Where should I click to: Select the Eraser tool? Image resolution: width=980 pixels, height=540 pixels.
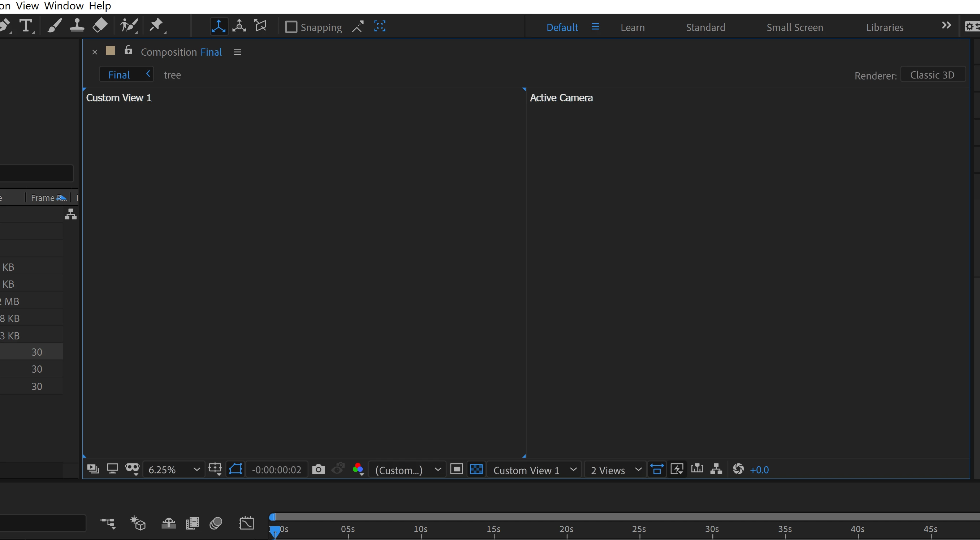coord(100,26)
